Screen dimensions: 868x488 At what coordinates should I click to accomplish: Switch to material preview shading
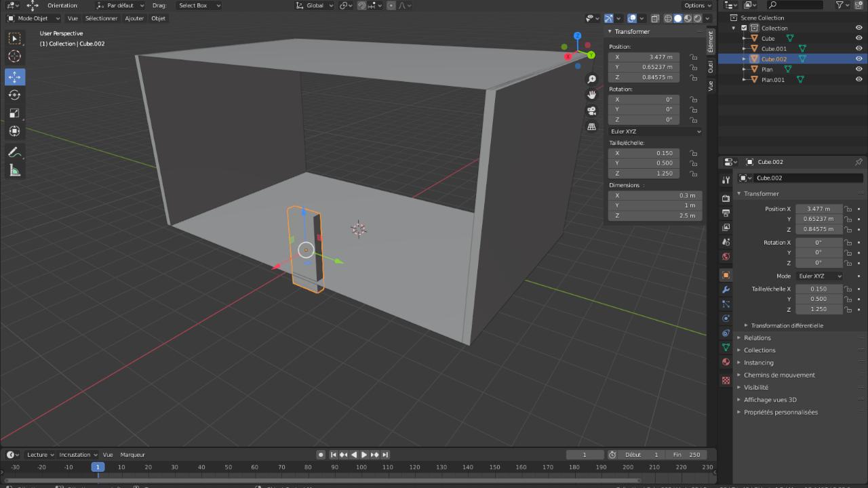[688, 18]
